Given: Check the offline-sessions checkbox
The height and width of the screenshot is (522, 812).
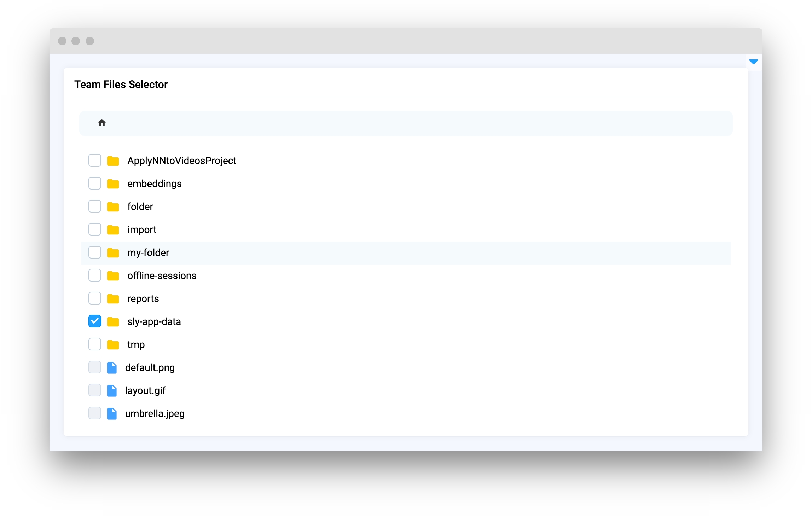Looking at the screenshot, I should (x=95, y=275).
